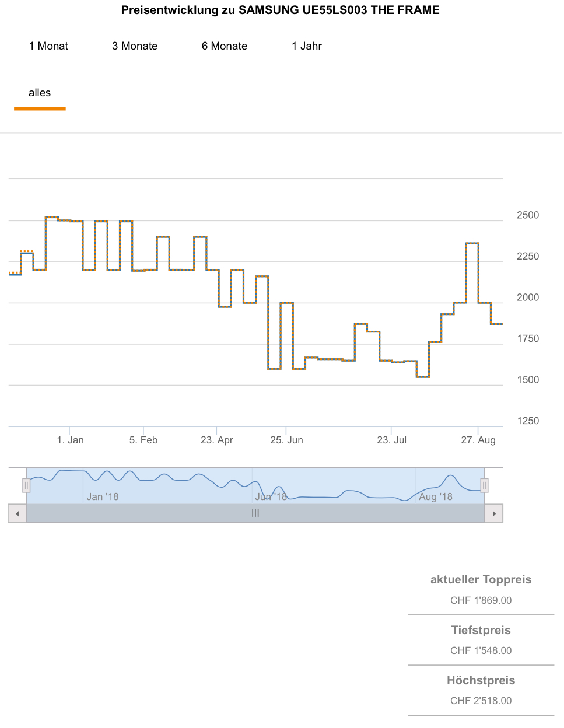Click the 1. Jan x-axis label
The height and width of the screenshot is (728, 564).
tap(71, 440)
